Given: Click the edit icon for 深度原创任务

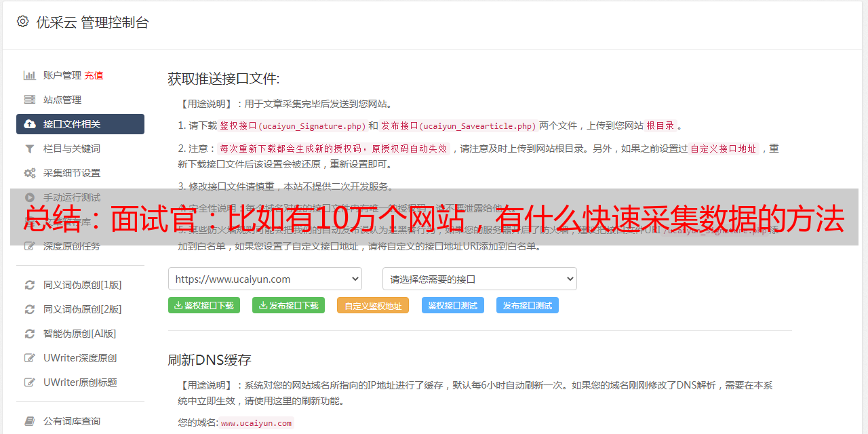Looking at the screenshot, I should (x=30, y=246).
